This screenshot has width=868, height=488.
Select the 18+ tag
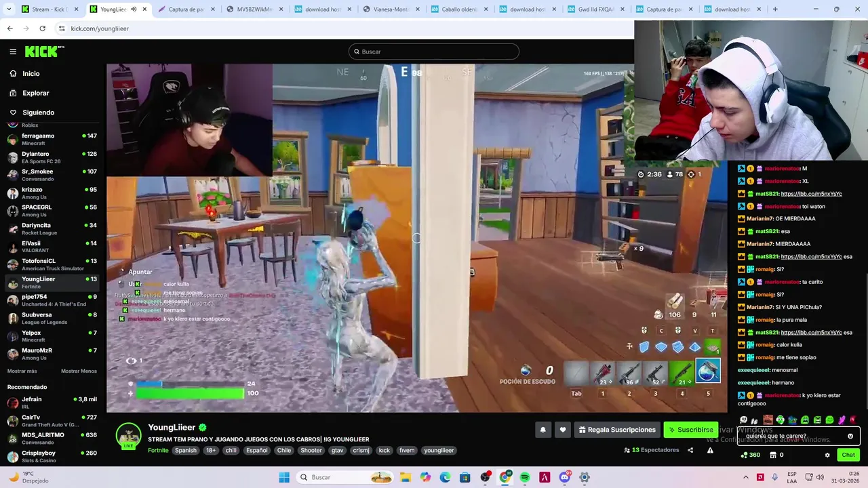point(211,450)
